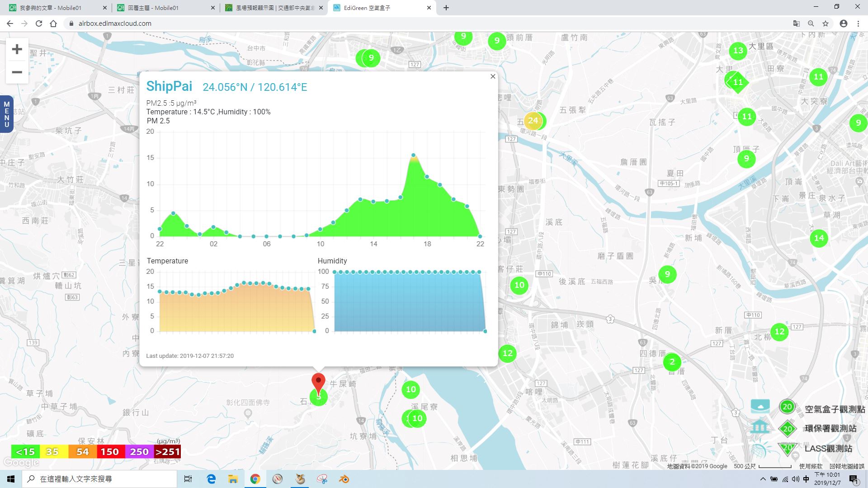Image resolution: width=868 pixels, height=488 pixels.
Task: Click the green <15 color scale swatch
Action: 25,451
